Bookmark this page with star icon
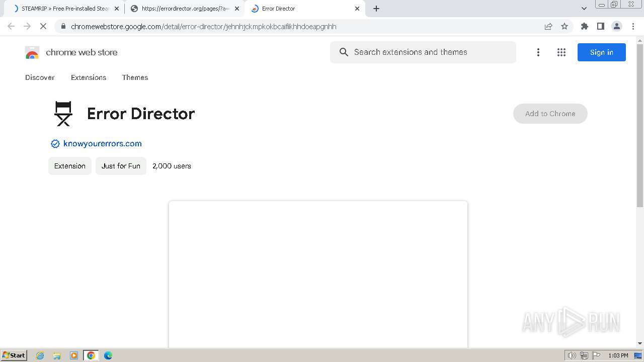 [x=565, y=27]
